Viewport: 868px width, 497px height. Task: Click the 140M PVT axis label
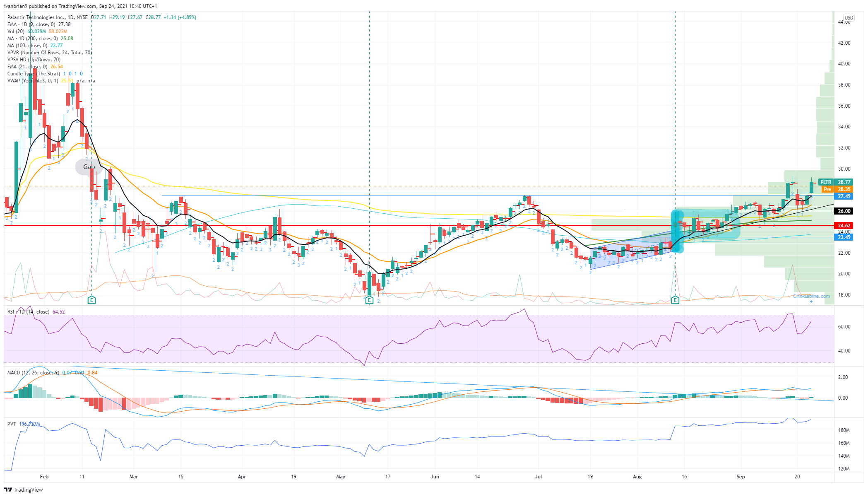(x=844, y=456)
